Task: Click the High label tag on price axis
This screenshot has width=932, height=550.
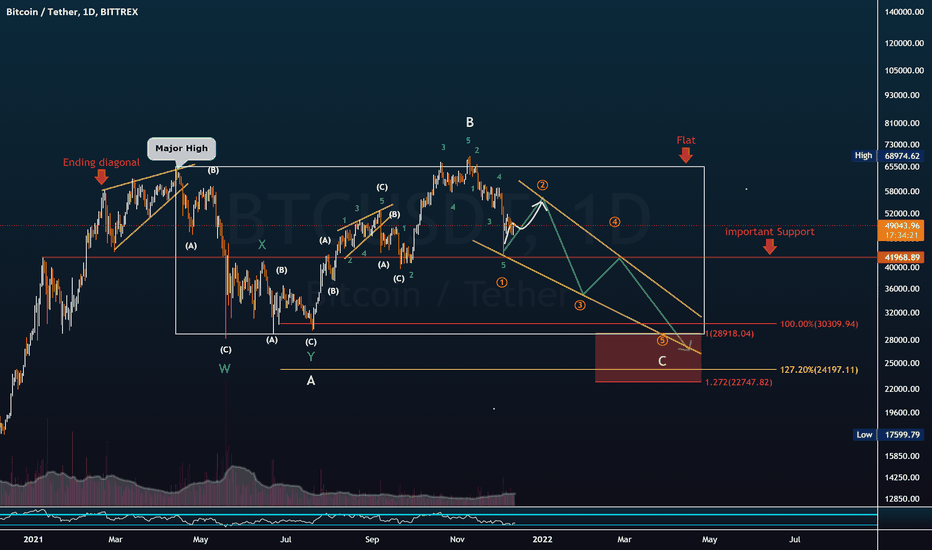Action: pyautogui.click(x=863, y=156)
